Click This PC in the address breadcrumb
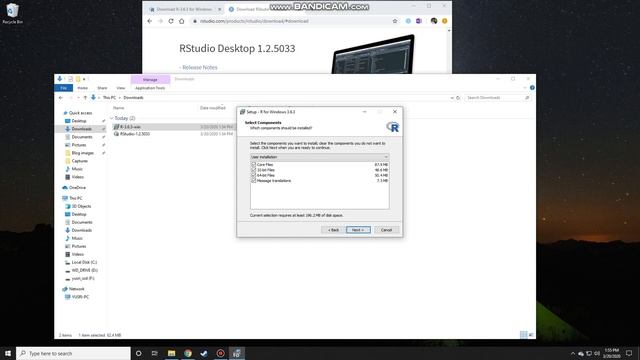The height and width of the screenshot is (360, 640). coord(109,98)
